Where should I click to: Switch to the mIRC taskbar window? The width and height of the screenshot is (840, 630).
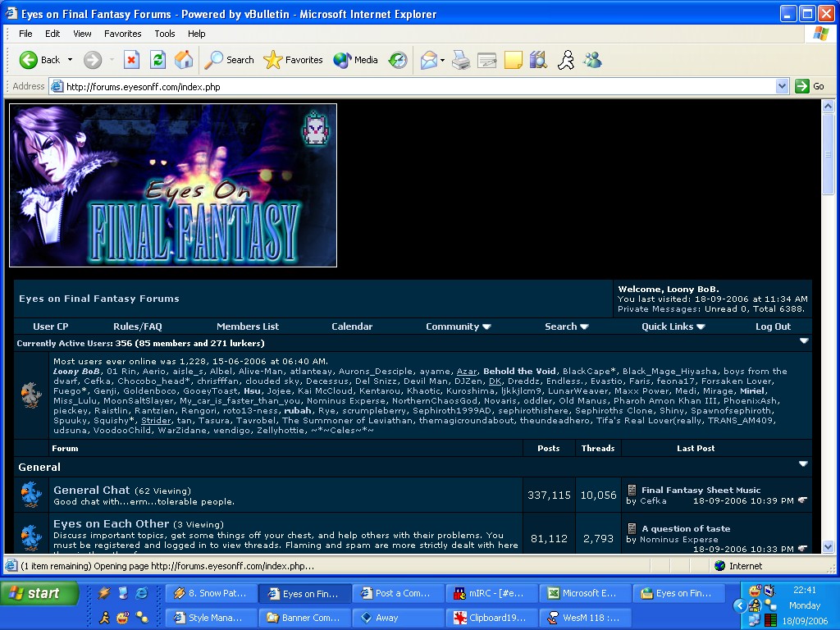coord(492,593)
